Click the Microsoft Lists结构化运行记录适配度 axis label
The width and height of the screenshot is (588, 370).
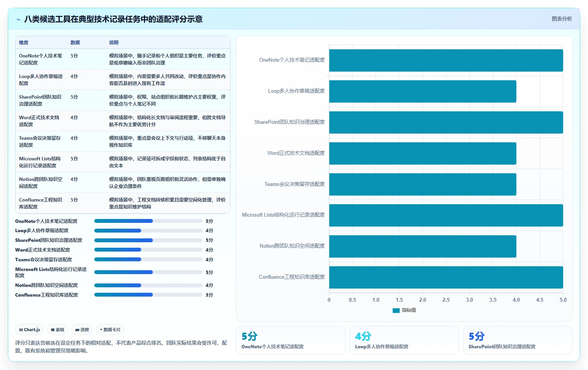click(x=283, y=215)
